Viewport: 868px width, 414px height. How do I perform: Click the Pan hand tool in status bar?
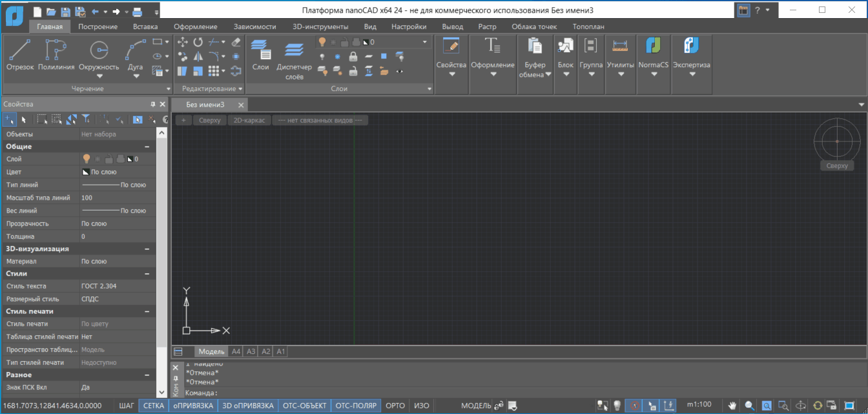click(x=732, y=406)
